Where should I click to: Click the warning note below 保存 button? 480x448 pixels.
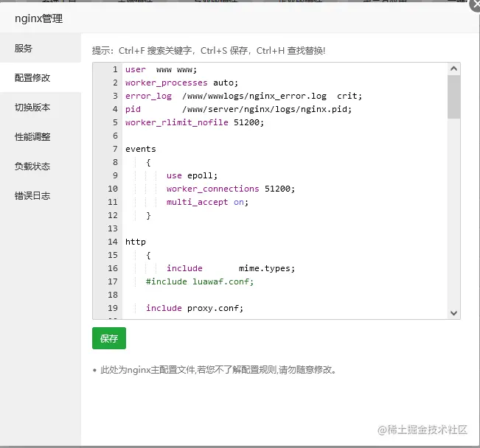(218, 370)
